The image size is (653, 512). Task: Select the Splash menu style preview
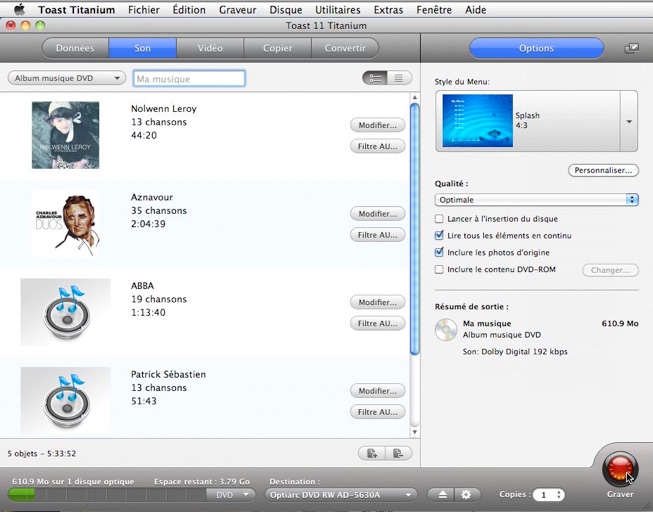(x=478, y=121)
